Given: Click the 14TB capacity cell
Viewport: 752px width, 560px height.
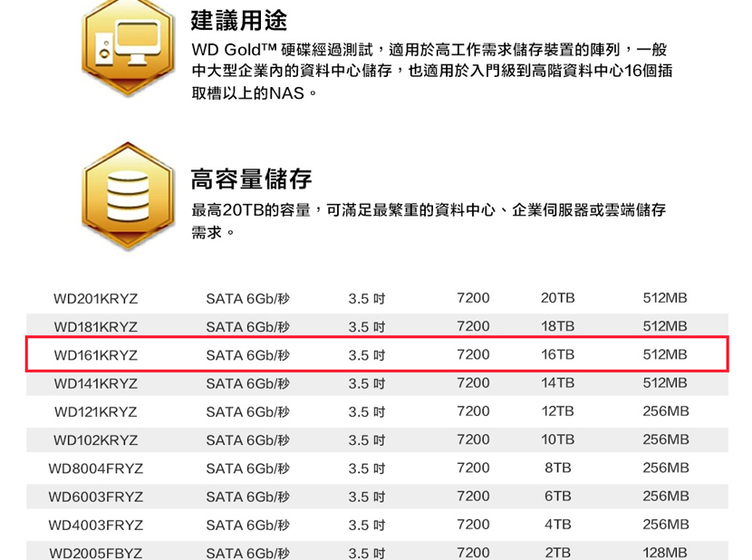Looking at the screenshot, I should [x=557, y=383].
